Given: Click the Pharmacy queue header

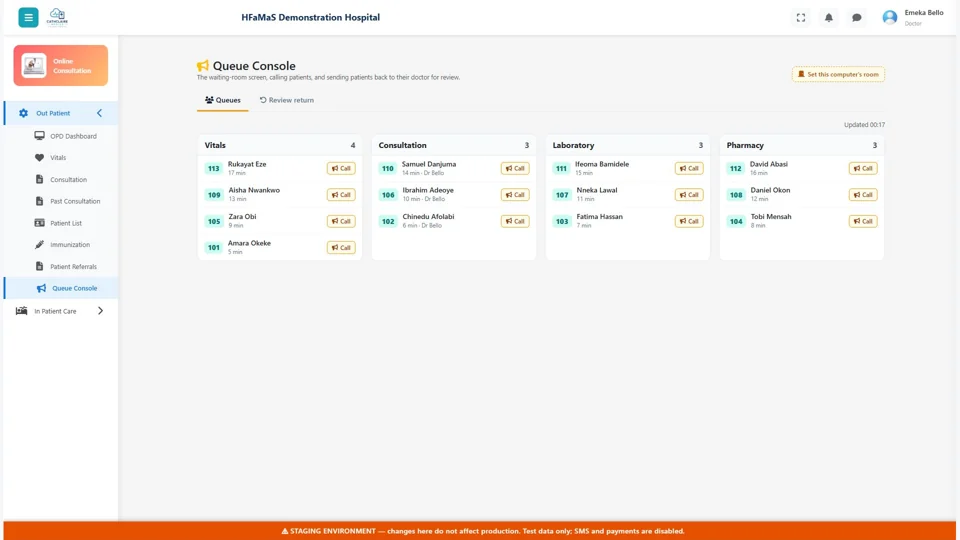Looking at the screenshot, I should [x=801, y=145].
